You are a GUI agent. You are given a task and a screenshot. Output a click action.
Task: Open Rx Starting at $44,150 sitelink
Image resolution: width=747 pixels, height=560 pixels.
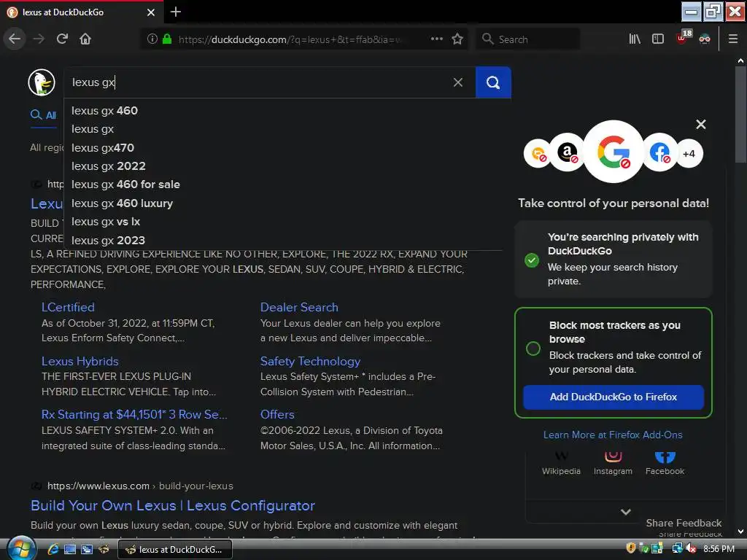coord(134,414)
